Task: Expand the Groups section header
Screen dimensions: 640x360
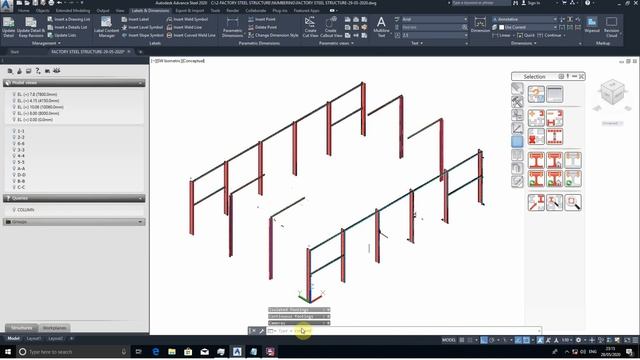Action: (x=74, y=222)
